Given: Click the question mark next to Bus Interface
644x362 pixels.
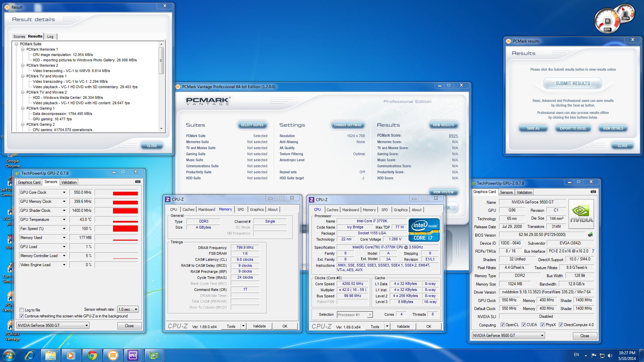Looking at the screenshot, I should [x=593, y=251].
